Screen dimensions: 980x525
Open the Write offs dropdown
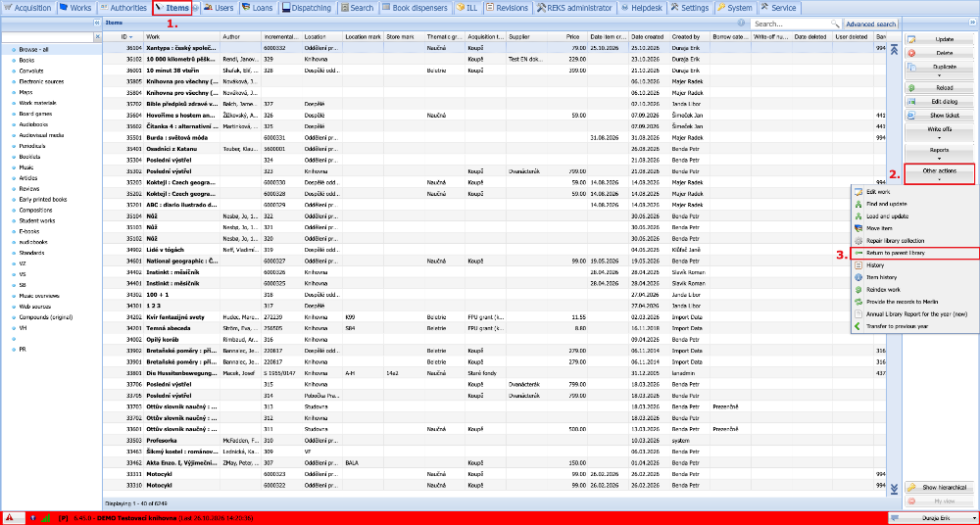[x=940, y=132]
